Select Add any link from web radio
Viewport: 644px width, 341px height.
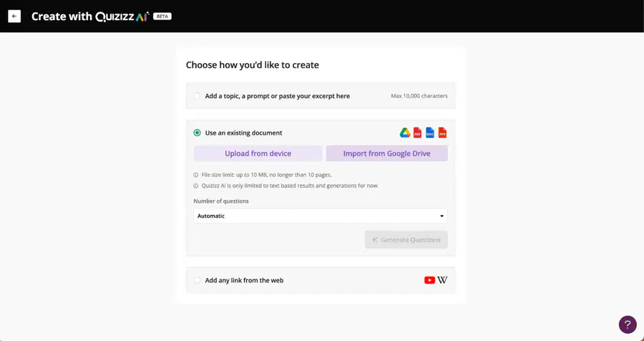[197, 280]
